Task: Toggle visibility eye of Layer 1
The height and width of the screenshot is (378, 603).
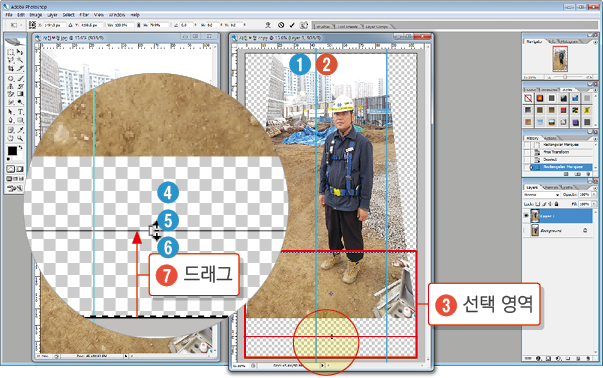Action: (526, 216)
